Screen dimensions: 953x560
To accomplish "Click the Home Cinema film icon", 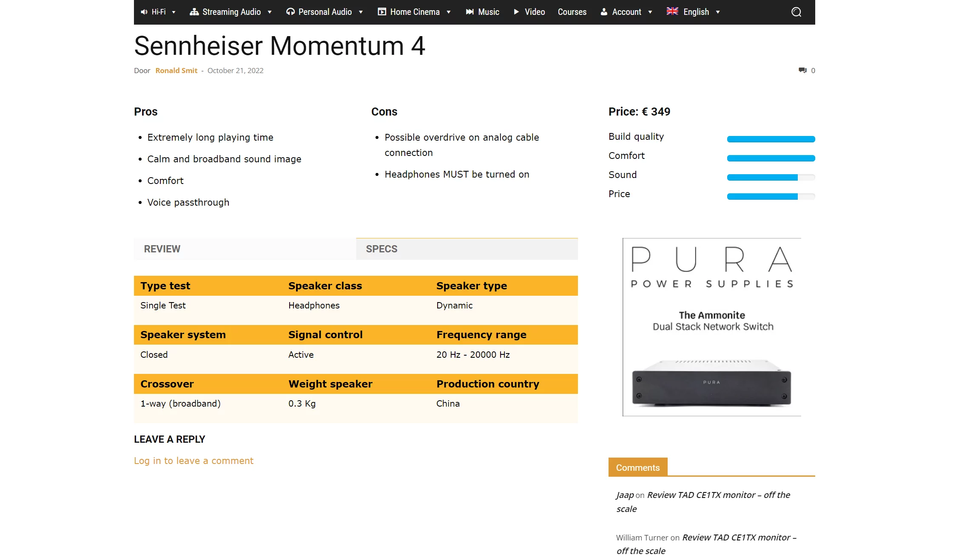I will click(x=382, y=12).
